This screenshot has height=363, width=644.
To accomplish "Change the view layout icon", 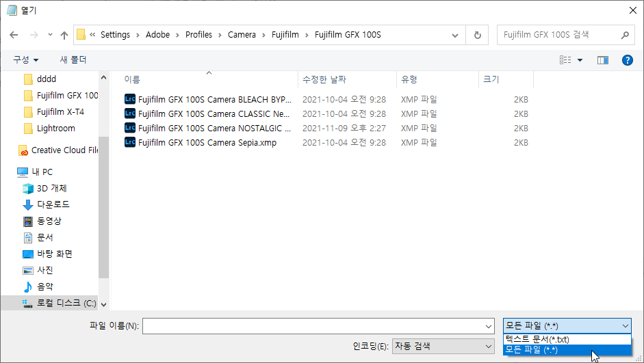I will point(565,60).
